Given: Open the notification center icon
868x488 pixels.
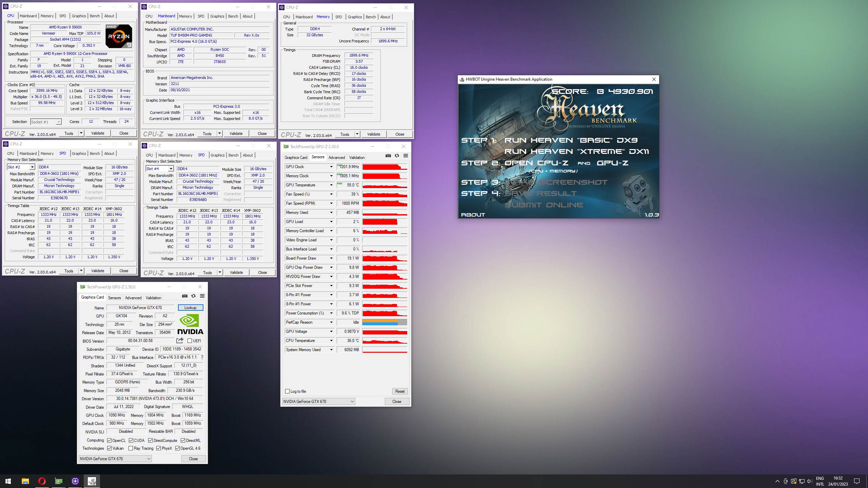Looking at the screenshot, I should [857, 481].
